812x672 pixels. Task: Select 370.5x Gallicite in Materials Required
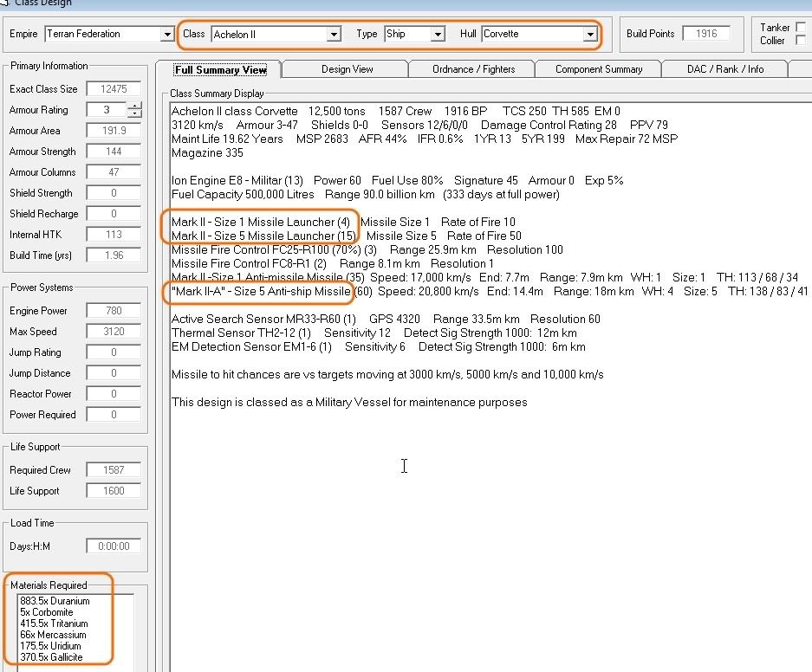51,657
